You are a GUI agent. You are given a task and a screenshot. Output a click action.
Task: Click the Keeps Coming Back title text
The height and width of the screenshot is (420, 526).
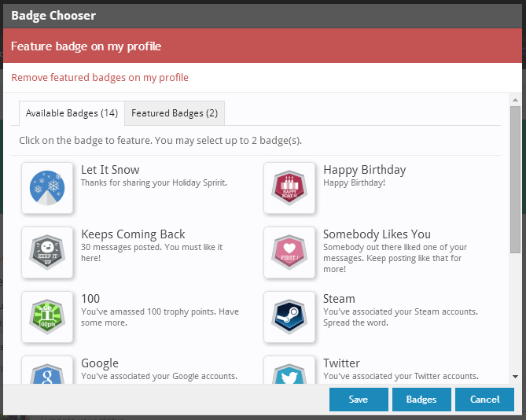[133, 234]
